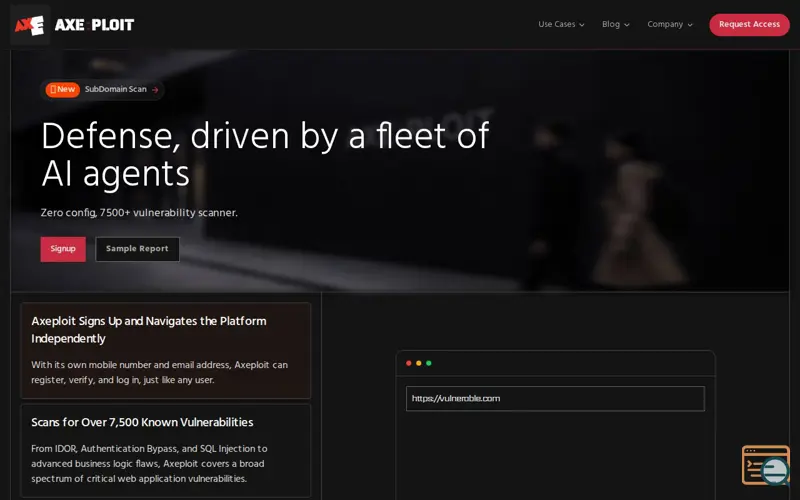
Task: Click the text about mobile number and email
Action: [x=160, y=372]
